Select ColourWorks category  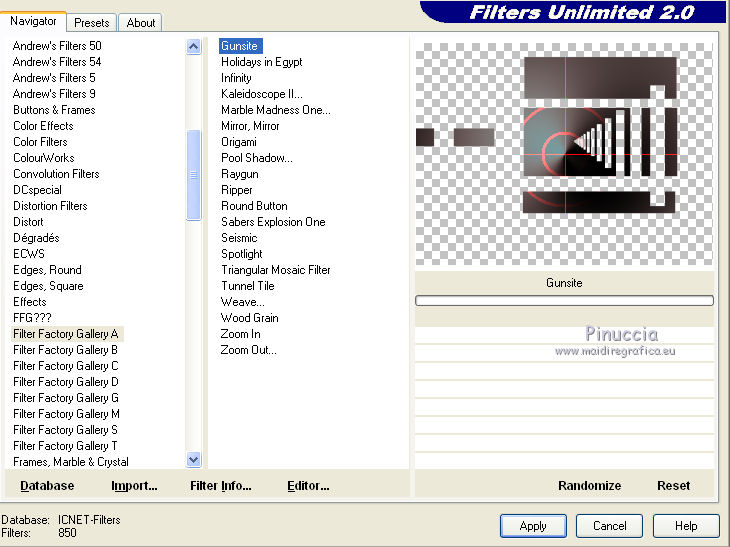click(44, 158)
